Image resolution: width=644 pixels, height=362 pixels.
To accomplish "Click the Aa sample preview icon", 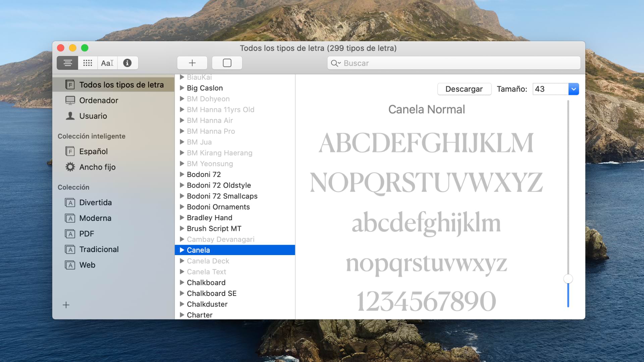I will (x=107, y=63).
